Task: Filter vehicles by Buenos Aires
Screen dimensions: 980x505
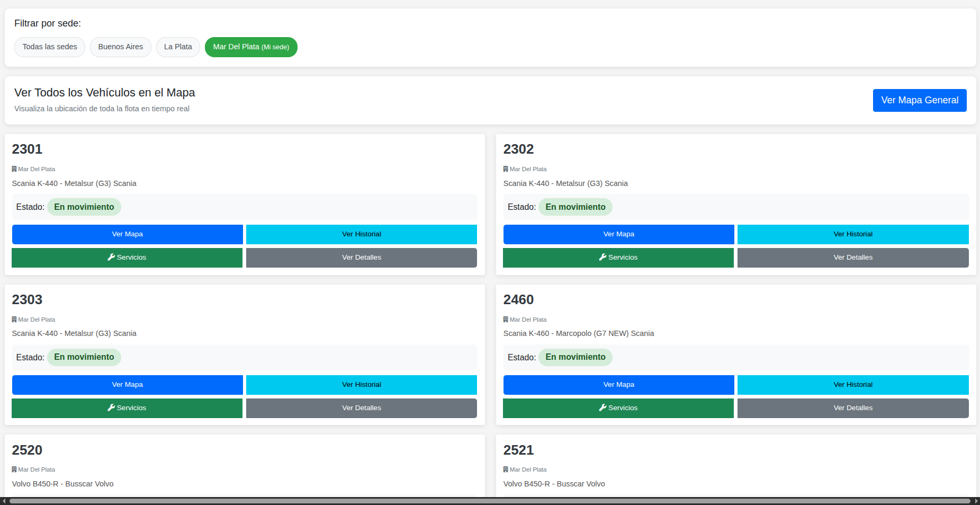Action: tap(121, 47)
